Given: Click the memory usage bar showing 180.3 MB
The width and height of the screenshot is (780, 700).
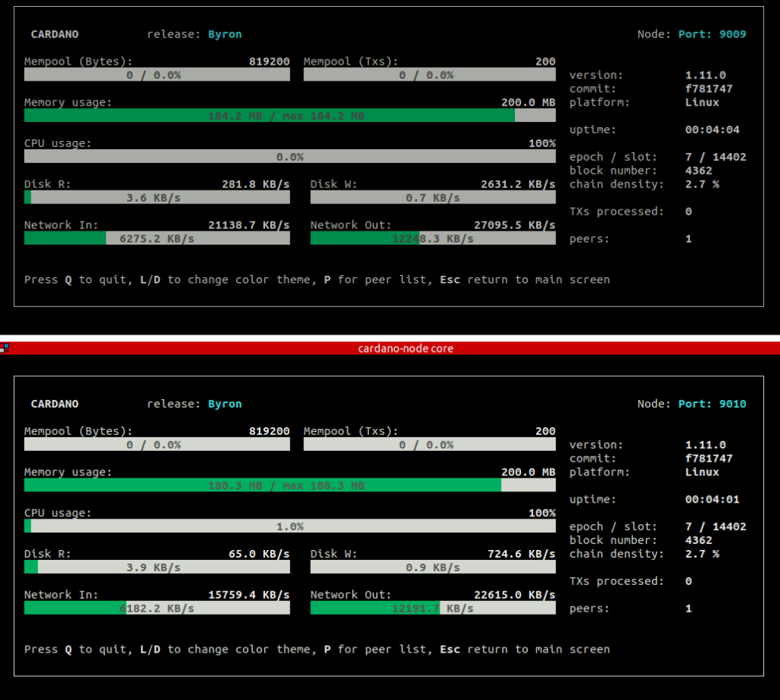Looking at the screenshot, I should (x=290, y=485).
